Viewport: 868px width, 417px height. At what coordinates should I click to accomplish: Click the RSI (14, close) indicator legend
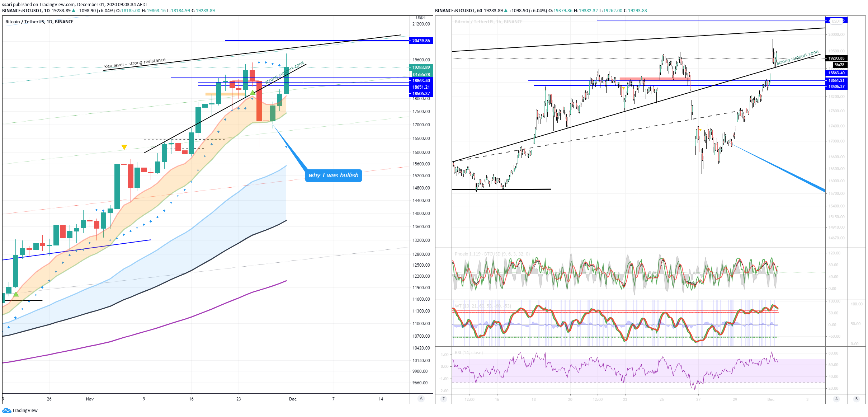(469, 353)
